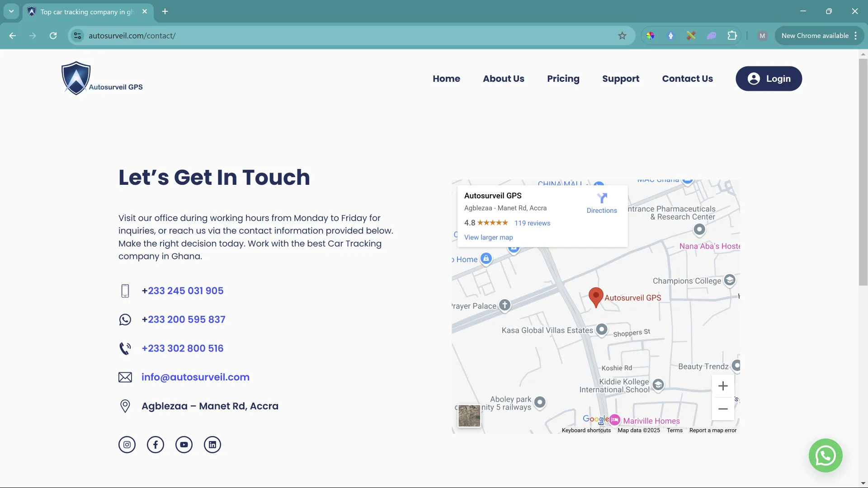Open the LinkedIn social icon
The image size is (868, 488).
[212, 445]
